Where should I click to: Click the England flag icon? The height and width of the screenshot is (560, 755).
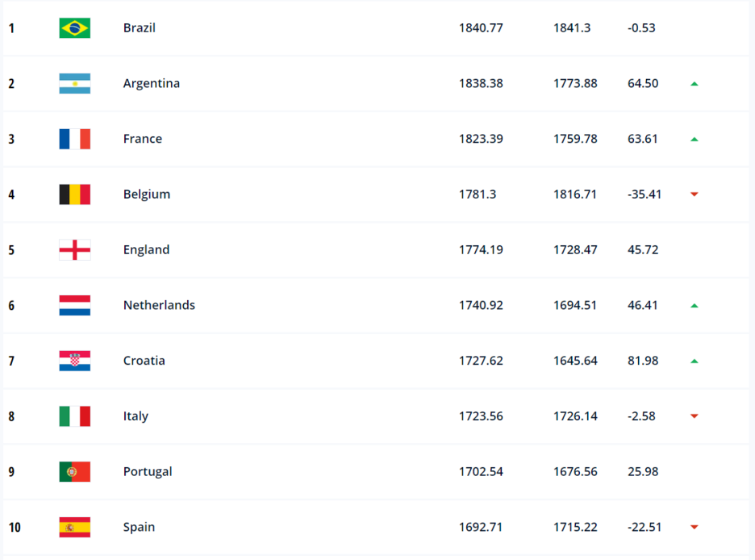[75, 250]
